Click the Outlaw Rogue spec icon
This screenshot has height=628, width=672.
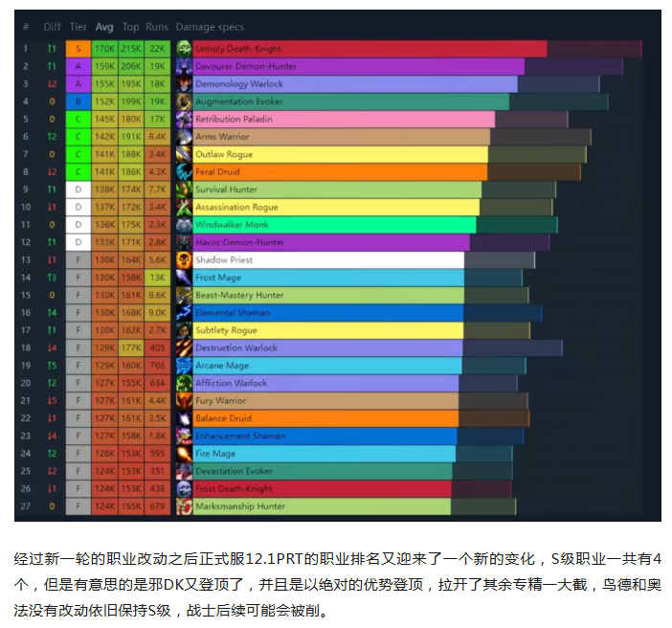click(x=185, y=154)
